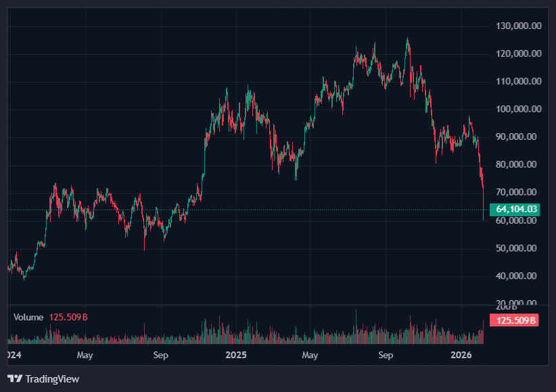Click the 100,000.00 price axis label
Image resolution: width=556 pixels, height=392 pixels.
pyautogui.click(x=517, y=109)
